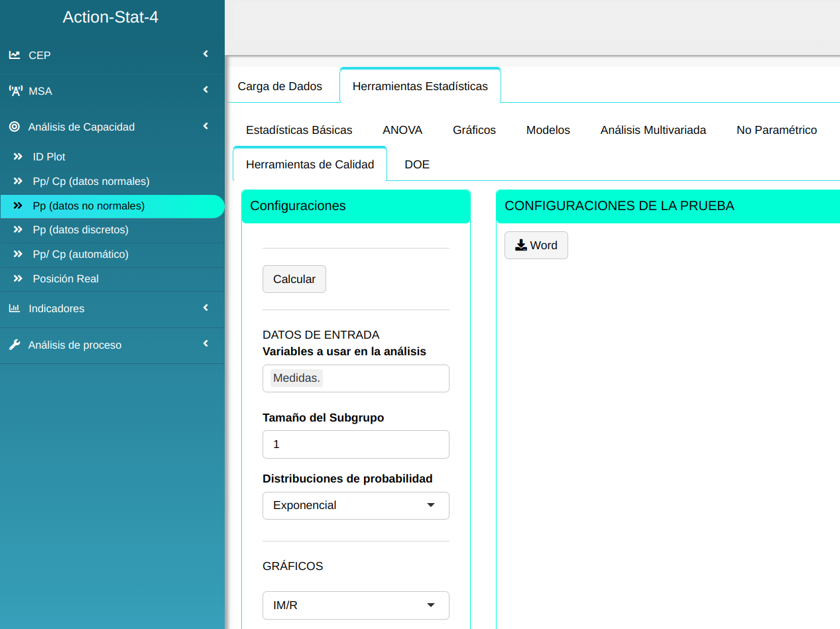Open the IM/R gráficos dropdown

coord(355,605)
